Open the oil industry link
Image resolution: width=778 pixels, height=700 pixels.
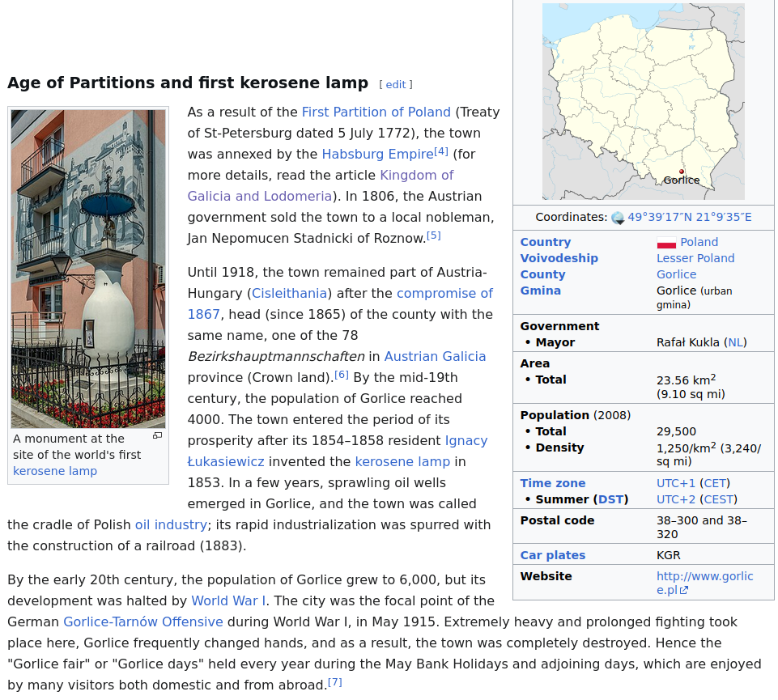tap(171, 525)
